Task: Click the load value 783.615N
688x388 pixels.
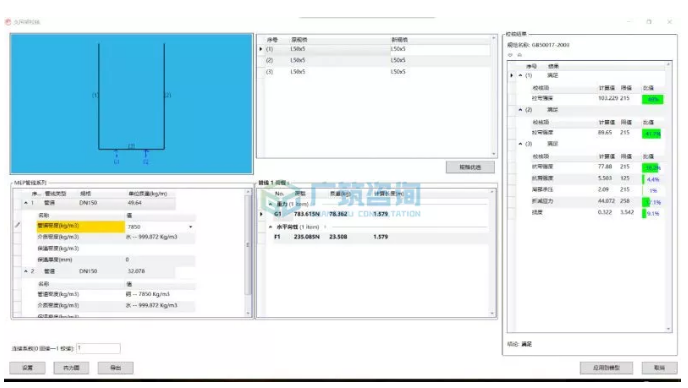Action: (x=307, y=214)
